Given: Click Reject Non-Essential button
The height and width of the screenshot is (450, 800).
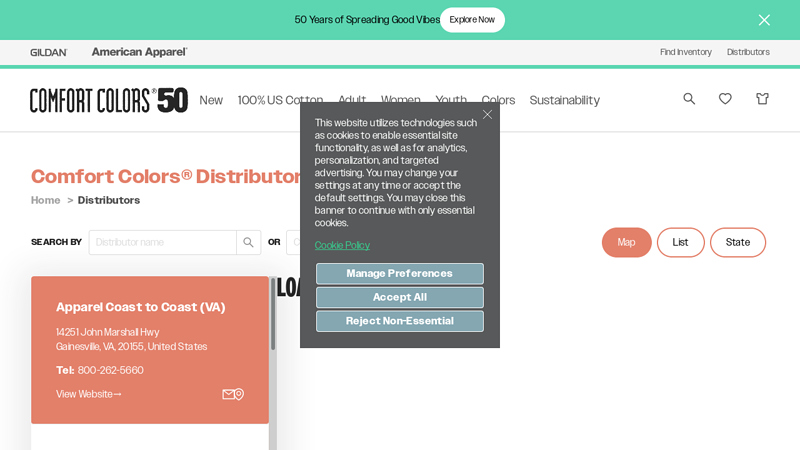Looking at the screenshot, I should point(399,321).
